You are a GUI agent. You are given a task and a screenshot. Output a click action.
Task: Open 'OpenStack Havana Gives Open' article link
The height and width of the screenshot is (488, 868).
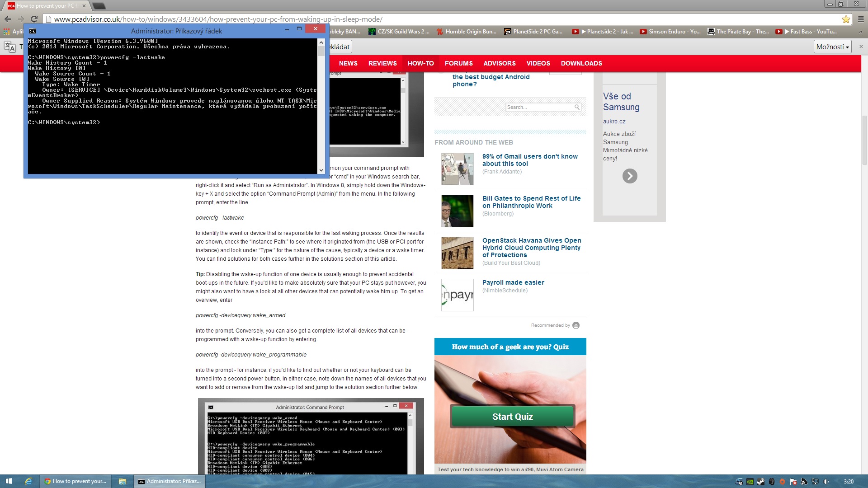(532, 248)
